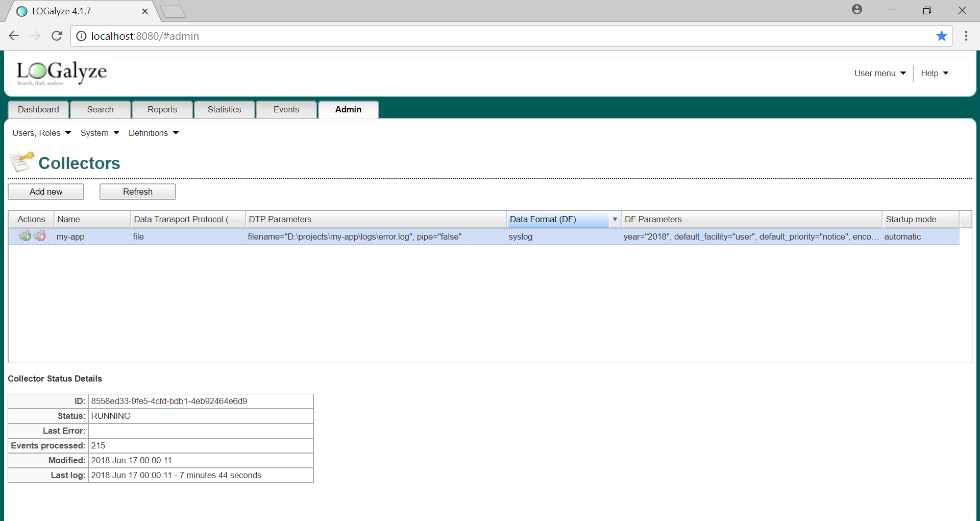Open the User menu dropdown
This screenshot has width=980, height=521.
pyautogui.click(x=880, y=73)
